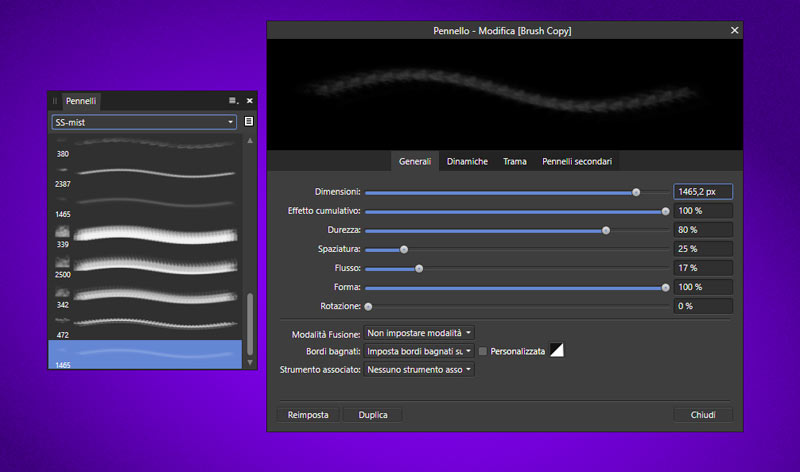Click the brush stroke preview area
This screenshot has height=472, width=800.
pyautogui.click(x=505, y=94)
